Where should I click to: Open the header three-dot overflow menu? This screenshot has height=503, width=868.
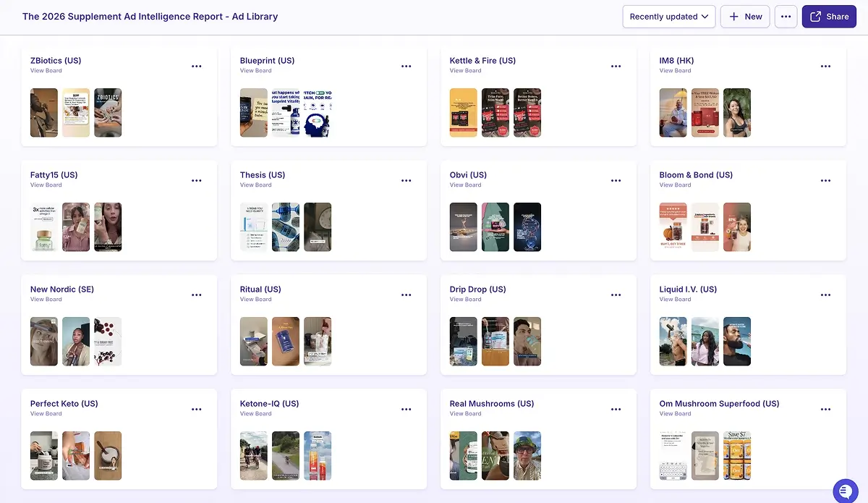(786, 17)
